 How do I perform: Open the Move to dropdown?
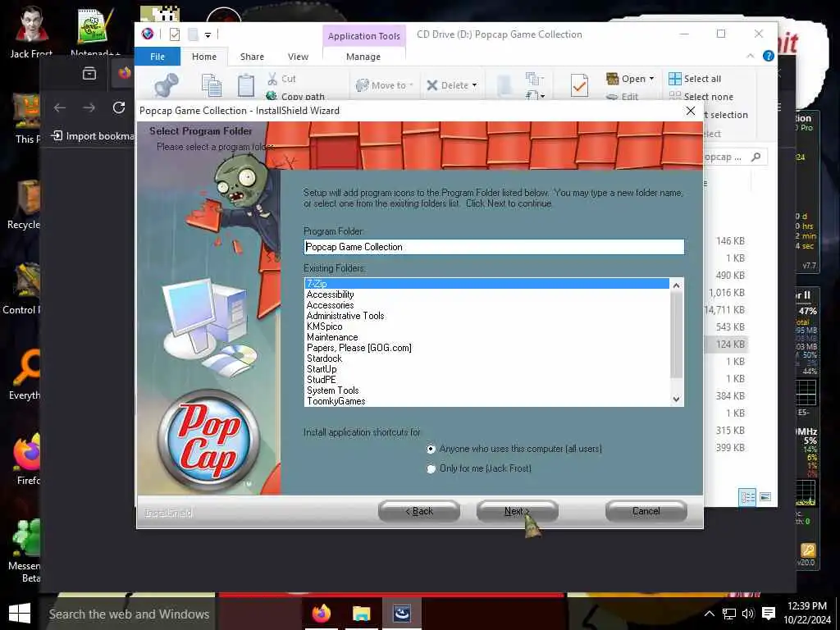tap(385, 85)
